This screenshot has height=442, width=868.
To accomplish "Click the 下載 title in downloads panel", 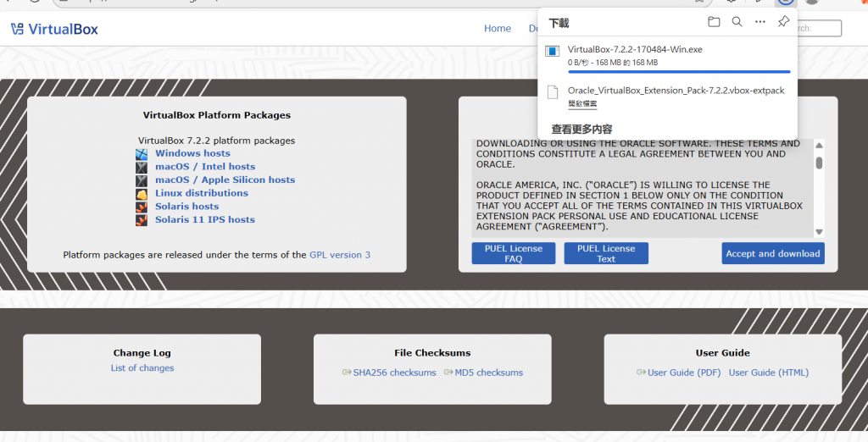I will point(559,23).
